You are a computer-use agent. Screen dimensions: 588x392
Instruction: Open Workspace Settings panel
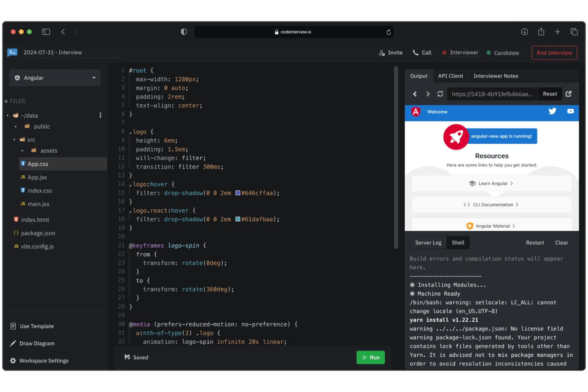tap(44, 360)
